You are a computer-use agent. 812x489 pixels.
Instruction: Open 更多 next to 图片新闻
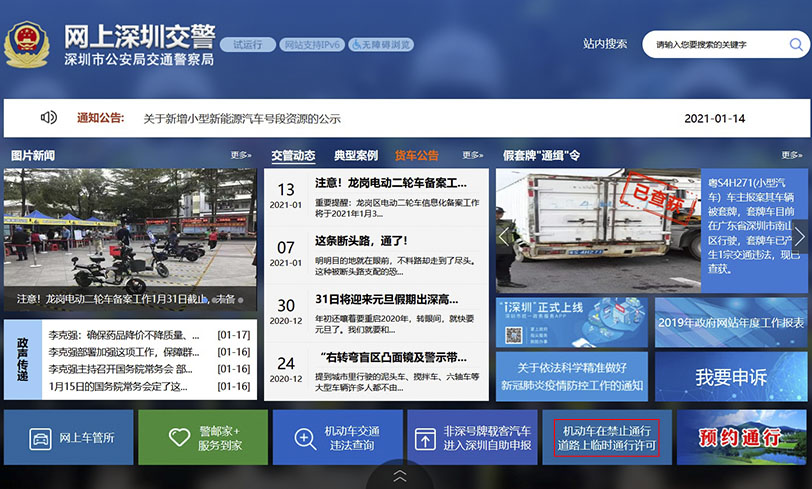pos(241,155)
